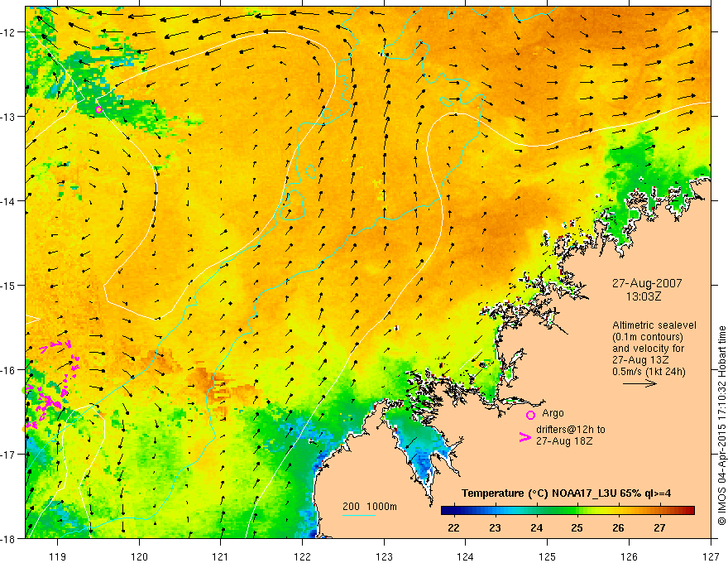This screenshot has width=728, height=563.
Task: Click longitude axis label '122'
Action: (302, 556)
